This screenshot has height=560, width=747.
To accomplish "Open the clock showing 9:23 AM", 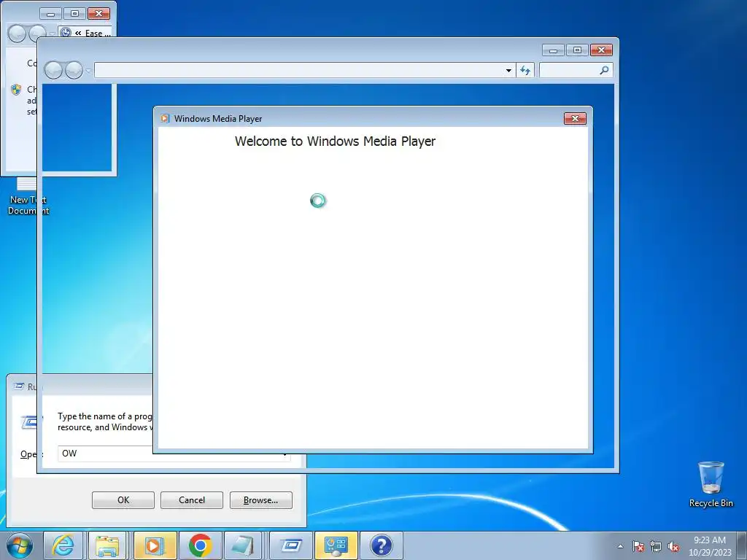I will coord(709,546).
